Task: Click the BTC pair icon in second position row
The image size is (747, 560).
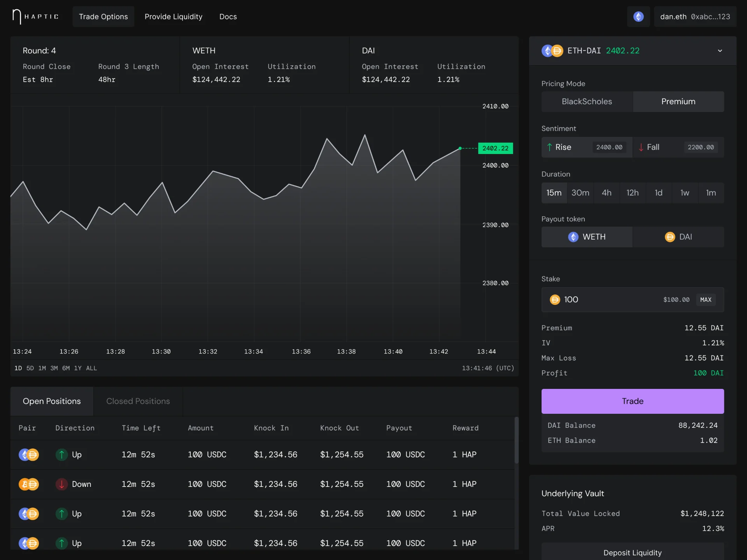Action: (x=29, y=484)
